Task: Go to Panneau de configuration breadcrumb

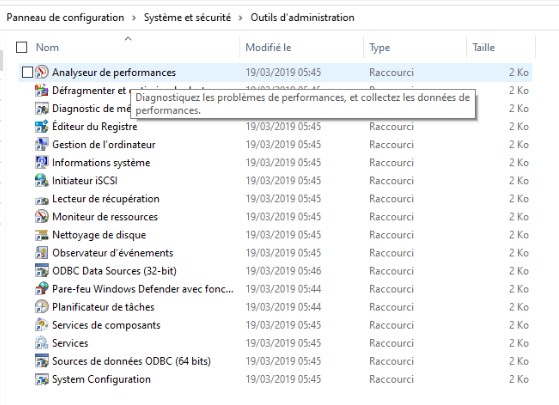Action: coord(65,17)
